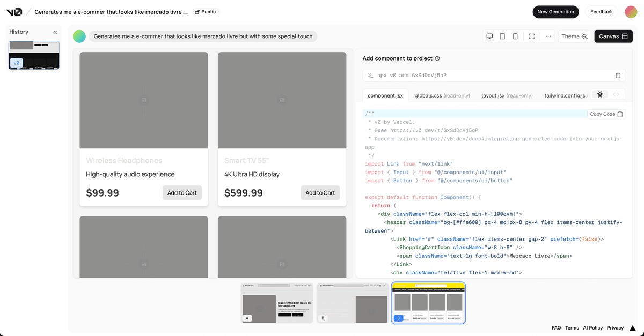Screen dimensions: 644x336
Task: Toggle the Canvas view button
Action: click(613, 36)
